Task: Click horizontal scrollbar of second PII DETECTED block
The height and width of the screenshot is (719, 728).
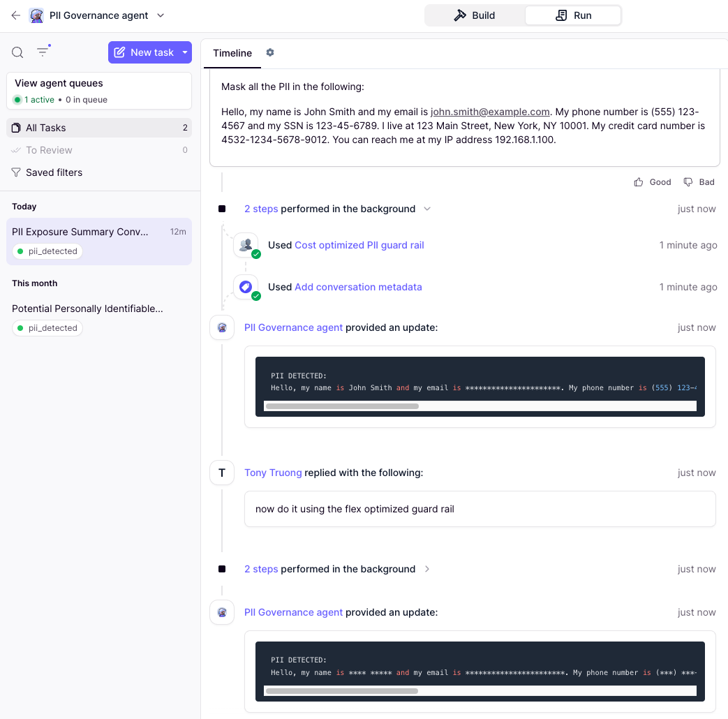Action: (342, 691)
